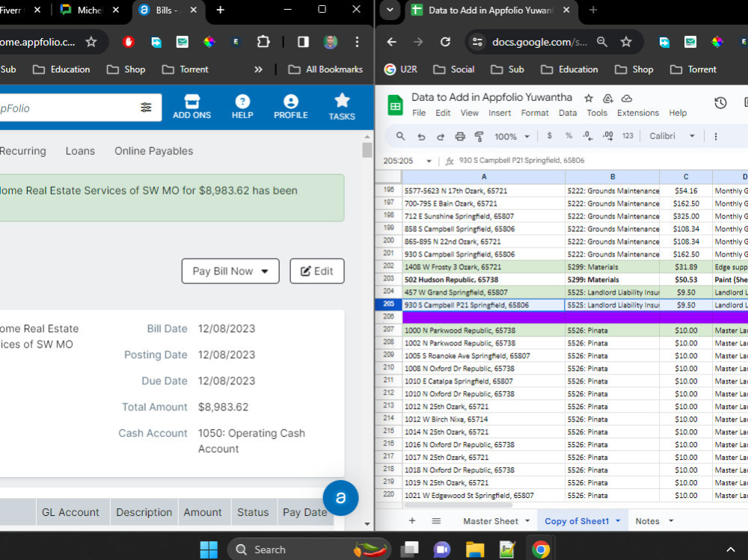The image size is (748, 560).
Task: Open the Format menu in Sheets
Action: coord(535,113)
